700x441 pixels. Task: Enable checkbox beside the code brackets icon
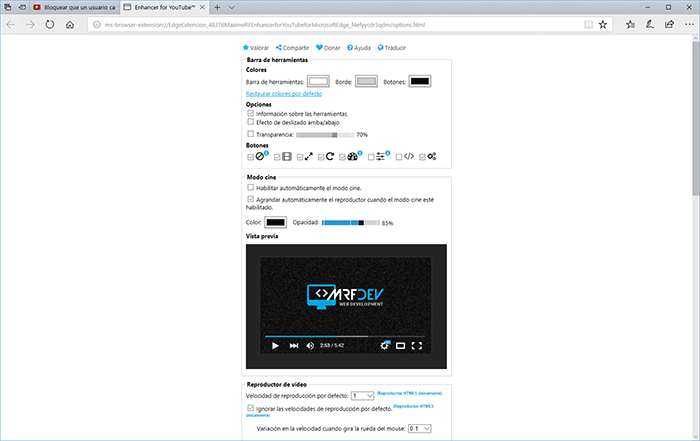[399, 157]
